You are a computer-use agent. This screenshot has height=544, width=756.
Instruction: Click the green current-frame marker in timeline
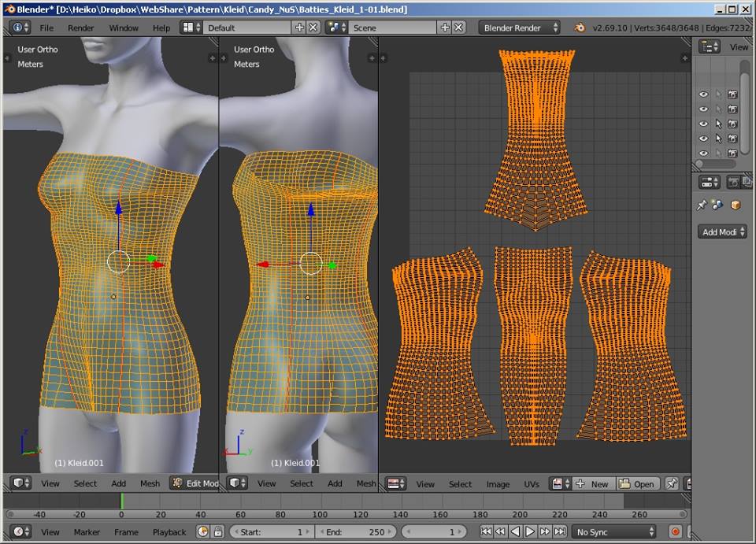(x=122, y=501)
